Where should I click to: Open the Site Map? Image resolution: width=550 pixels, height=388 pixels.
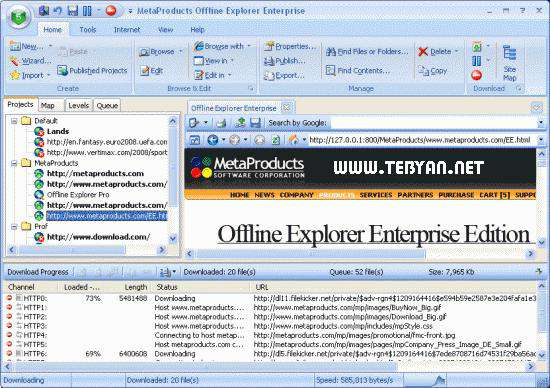click(x=509, y=63)
